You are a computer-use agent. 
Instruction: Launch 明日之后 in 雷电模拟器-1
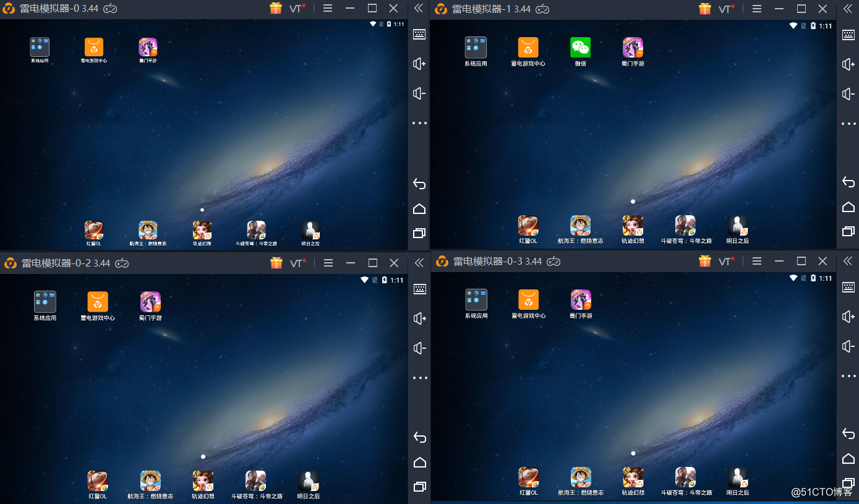pyautogui.click(x=737, y=226)
